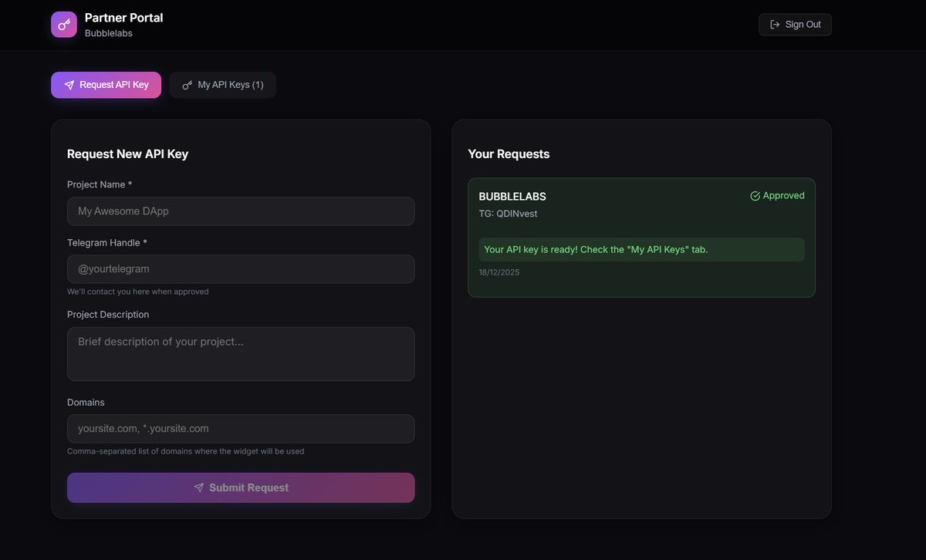The height and width of the screenshot is (560, 926).
Task: Click into the Project Description text area
Action: click(241, 354)
